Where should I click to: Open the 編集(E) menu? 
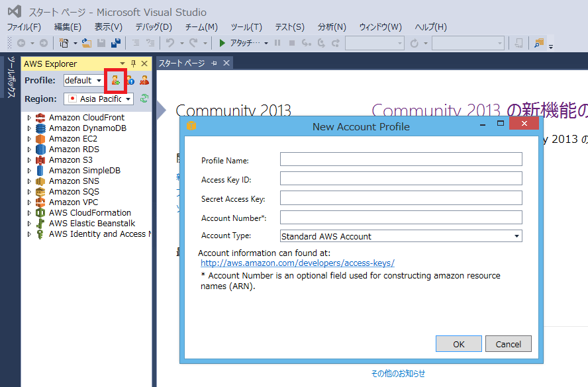pos(68,27)
